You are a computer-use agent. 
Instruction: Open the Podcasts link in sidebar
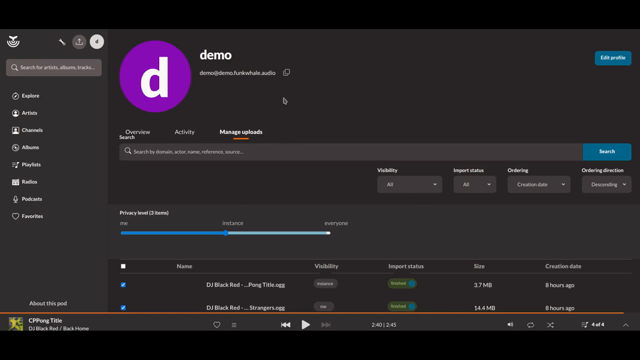tap(32, 199)
